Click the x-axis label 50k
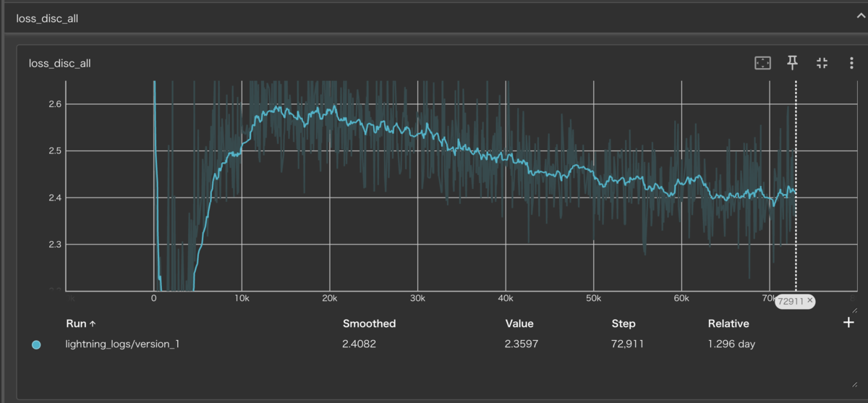This screenshot has height=403, width=868. 593,298
